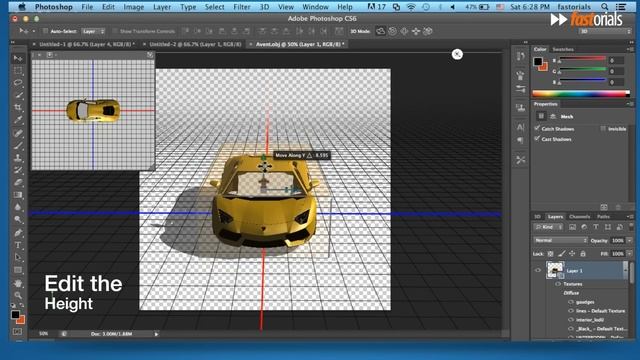Select the Horizontal Type tool
Viewport: 640px width, 360px height.
[18, 245]
